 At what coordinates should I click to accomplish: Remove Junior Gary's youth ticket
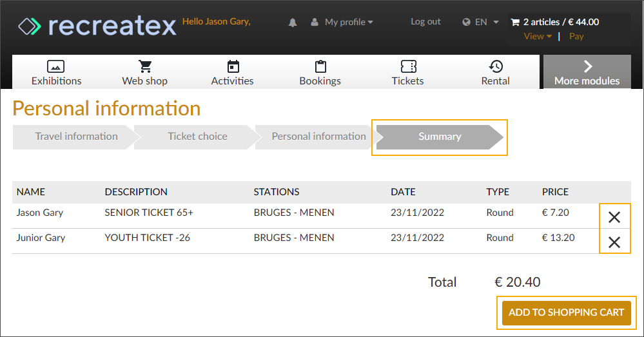pyautogui.click(x=614, y=242)
